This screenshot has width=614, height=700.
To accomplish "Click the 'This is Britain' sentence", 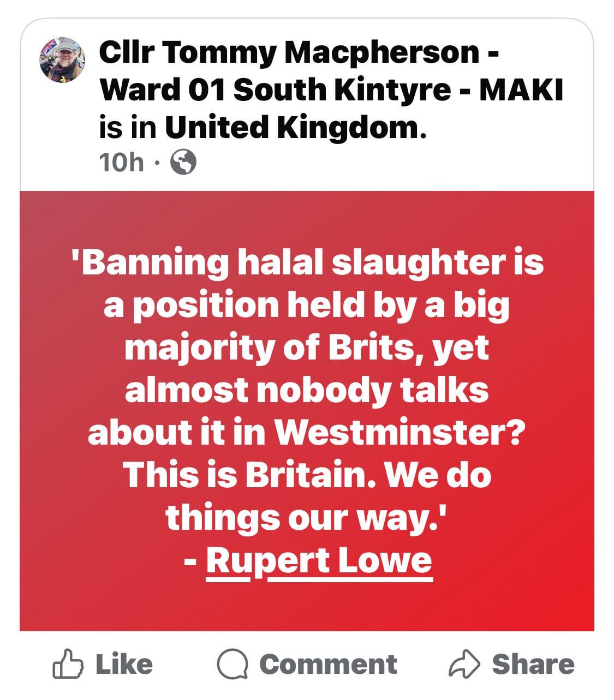I will click(250, 474).
